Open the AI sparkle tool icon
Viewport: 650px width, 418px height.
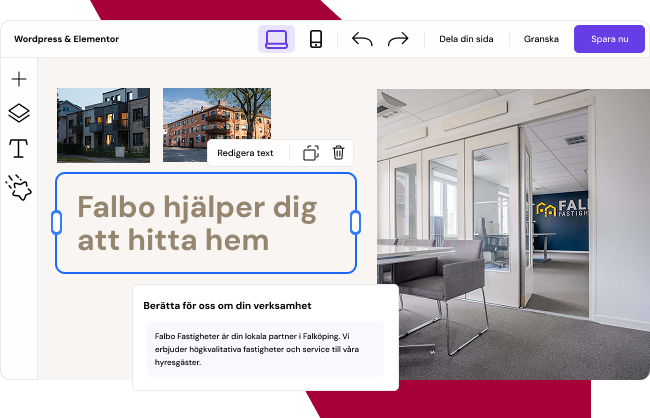pyautogui.click(x=18, y=187)
